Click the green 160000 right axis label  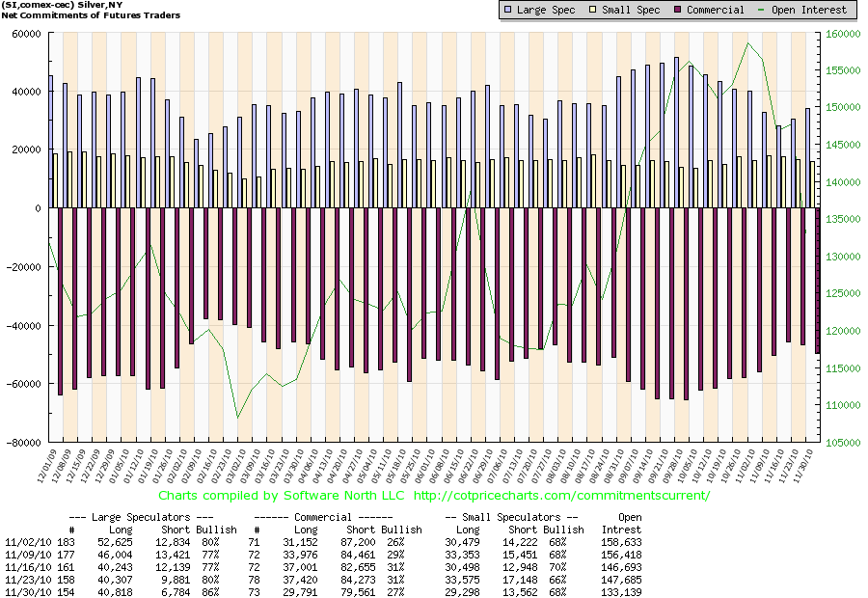tap(843, 34)
